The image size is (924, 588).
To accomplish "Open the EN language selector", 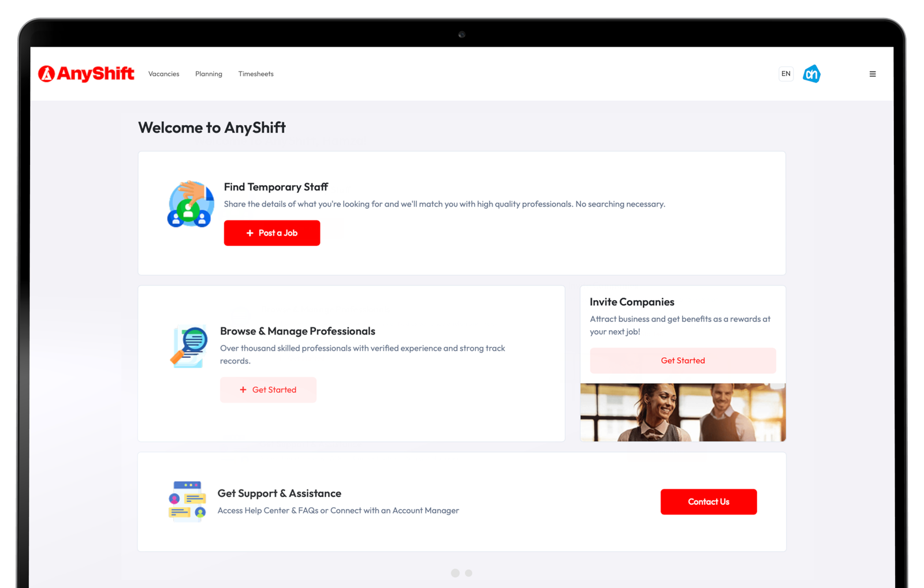I will click(785, 73).
